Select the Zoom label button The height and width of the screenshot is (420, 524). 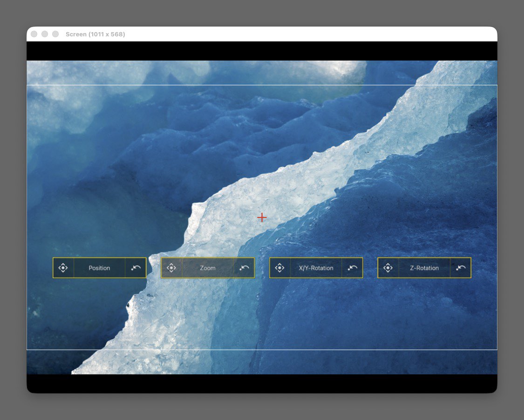click(208, 268)
